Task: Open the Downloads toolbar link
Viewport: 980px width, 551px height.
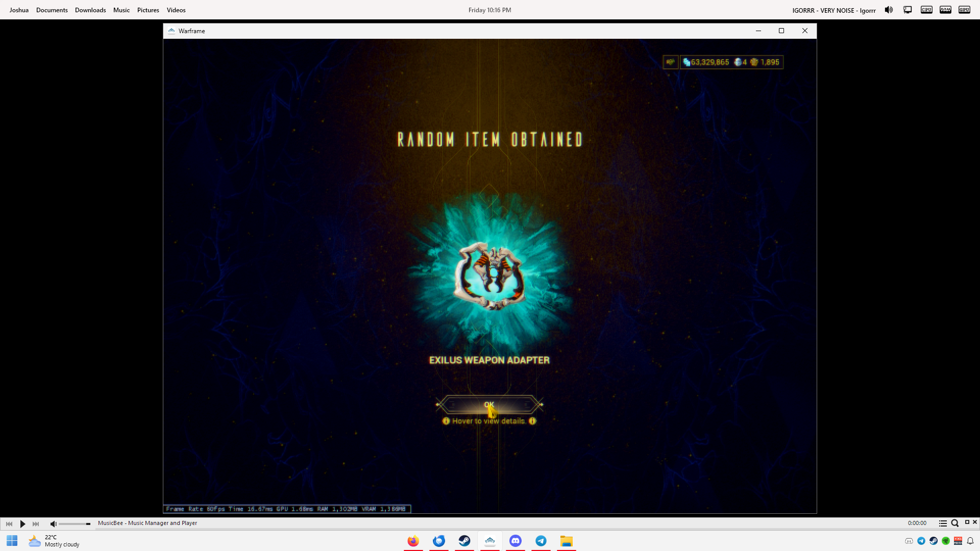Action: pos(90,10)
